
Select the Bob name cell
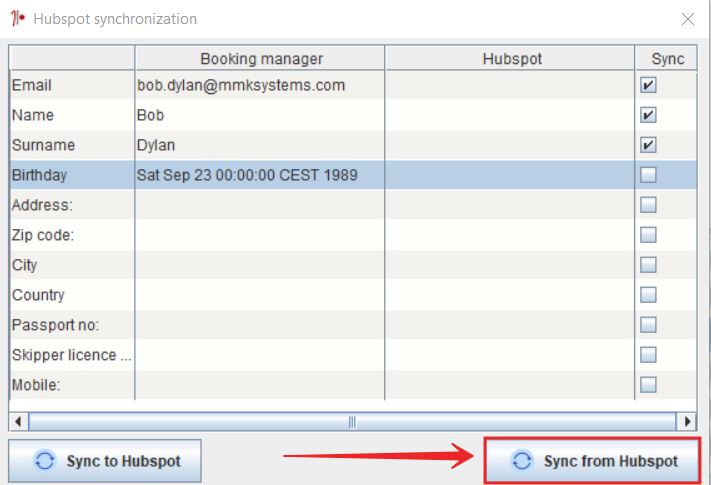[260, 115]
